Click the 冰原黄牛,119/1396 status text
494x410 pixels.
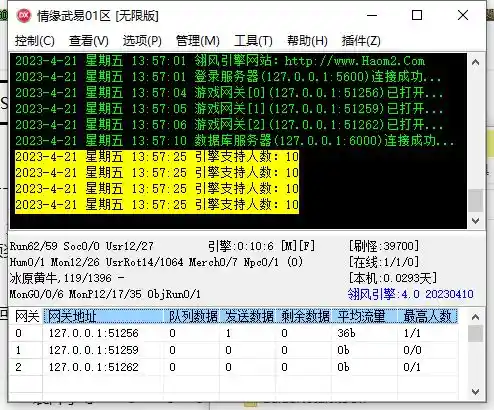click(67, 278)
